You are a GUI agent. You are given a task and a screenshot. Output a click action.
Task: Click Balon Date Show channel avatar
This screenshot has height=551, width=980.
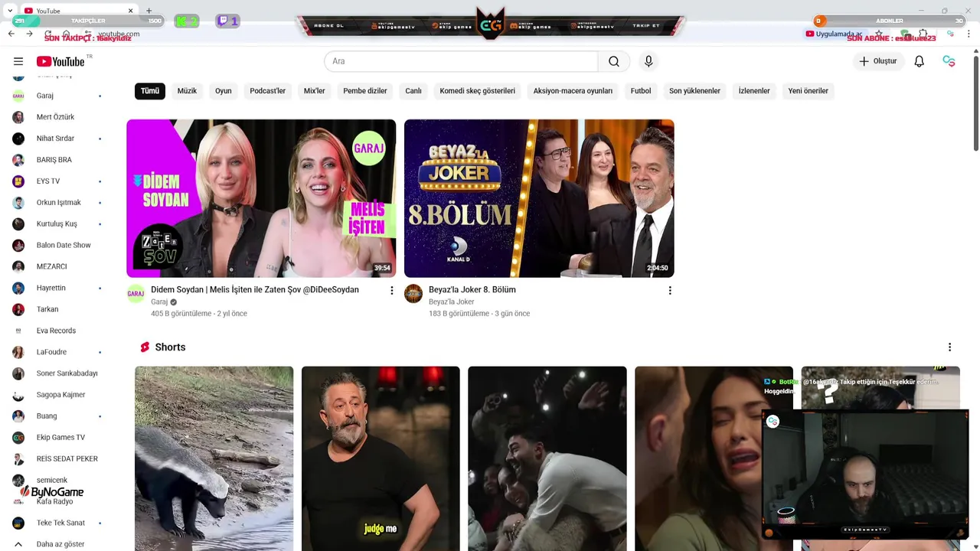pos(18,246)
